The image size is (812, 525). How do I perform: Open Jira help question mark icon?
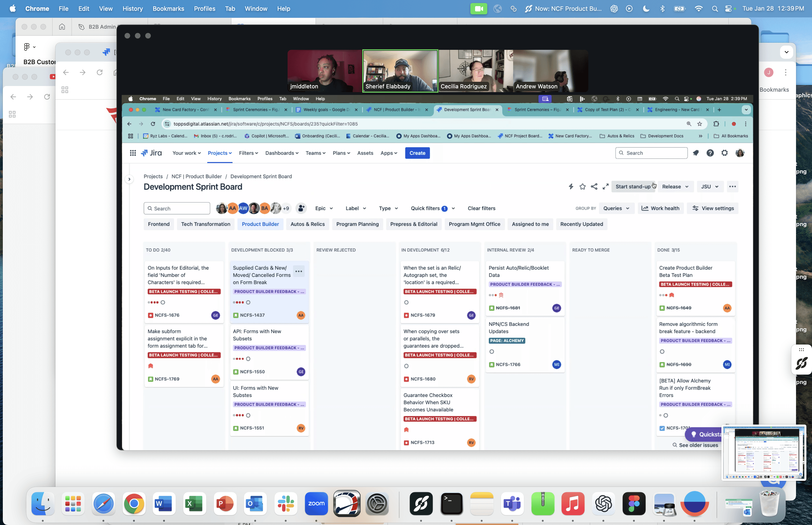710,153
